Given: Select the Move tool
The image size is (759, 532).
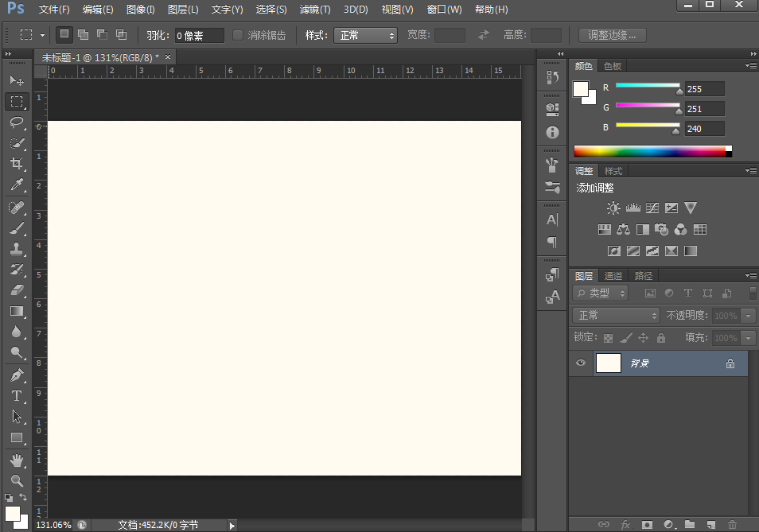Looking at the screenshot, I should pos(17,80).
